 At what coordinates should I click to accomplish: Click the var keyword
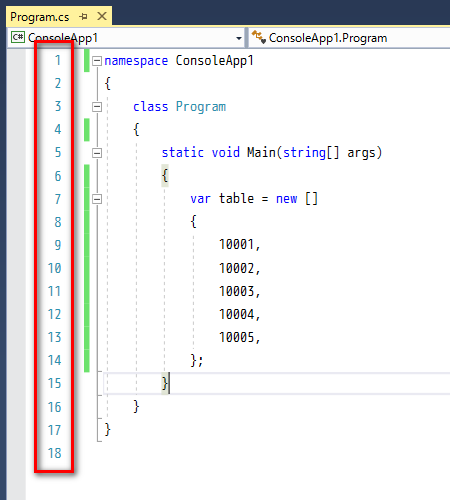coord(200,199)
